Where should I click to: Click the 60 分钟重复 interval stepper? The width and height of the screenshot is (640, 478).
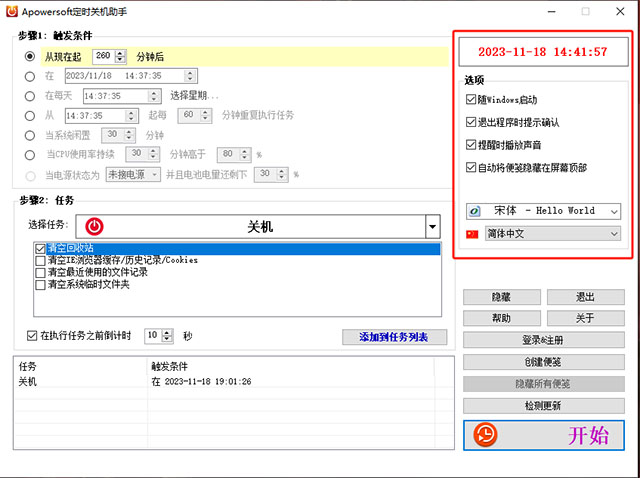tap(205, 116)
